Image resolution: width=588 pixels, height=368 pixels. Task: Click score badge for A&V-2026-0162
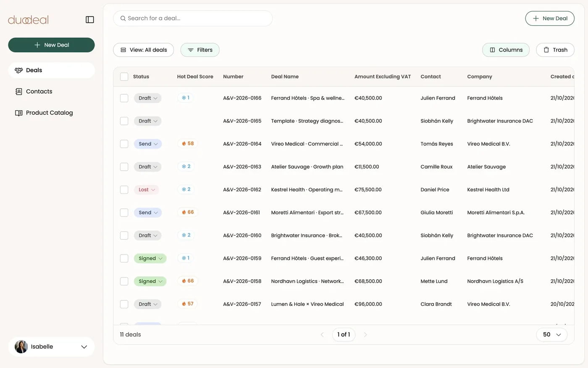186,189
